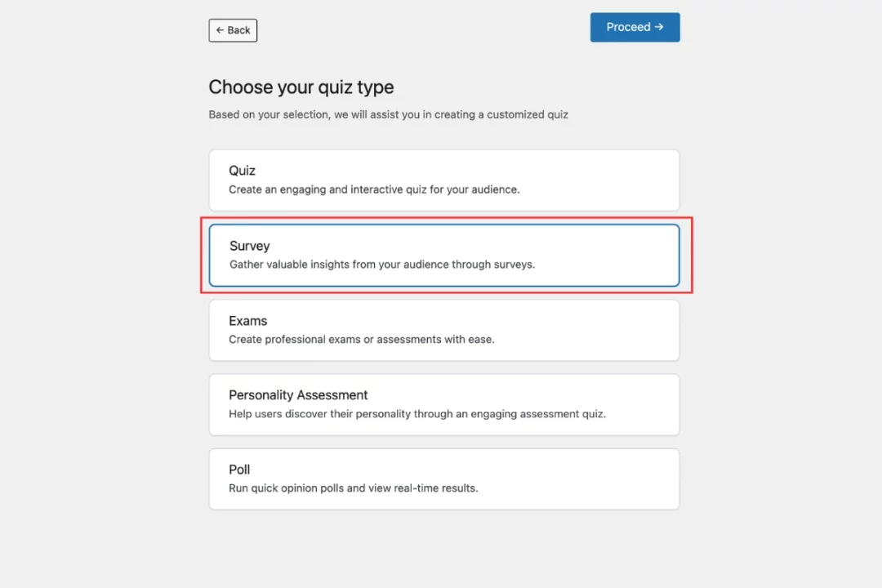Click the Proceed button
Screen dimensions: 882x588
[x=635, y=27]
